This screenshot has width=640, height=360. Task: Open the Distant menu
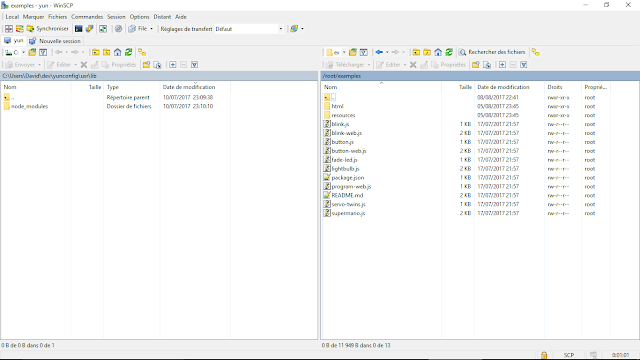[162, 17]
